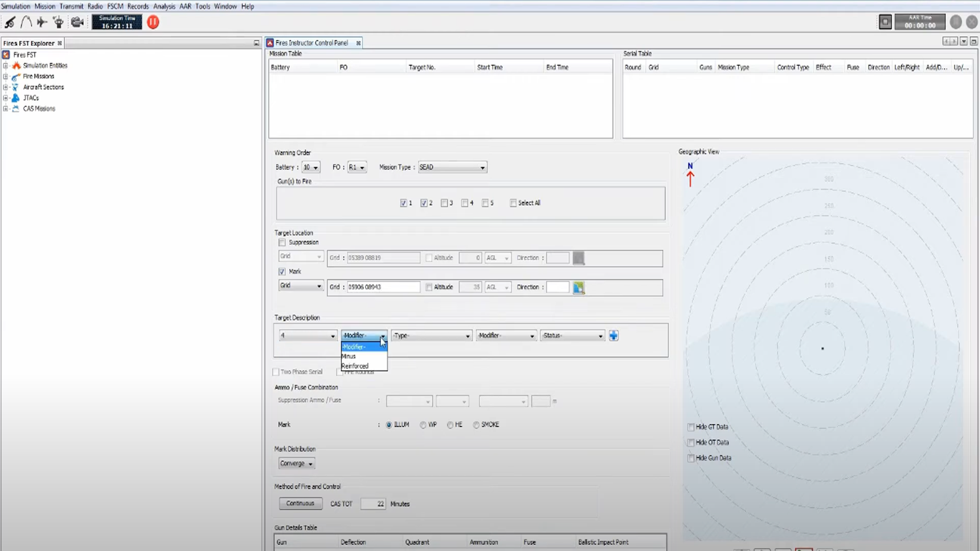Click the control tower toolbar icon
The height and width of the screenshot is (551, 980).
[58, 22]
